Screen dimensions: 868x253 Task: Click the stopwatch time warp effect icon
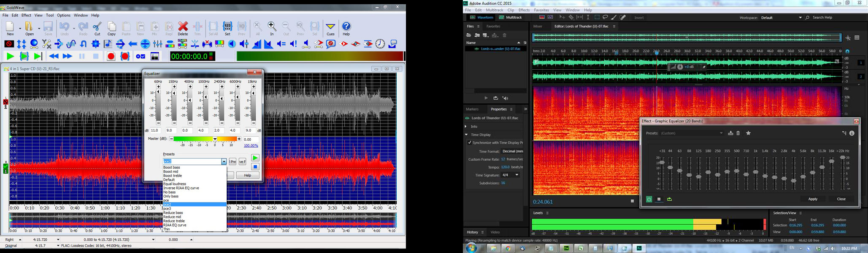coord(380,44)
